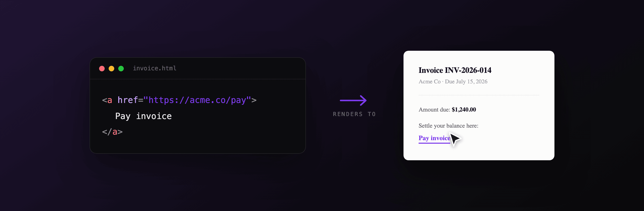Open the purple Pay invoice link
The image size is (644, 211).
click(x=434, y=138)
